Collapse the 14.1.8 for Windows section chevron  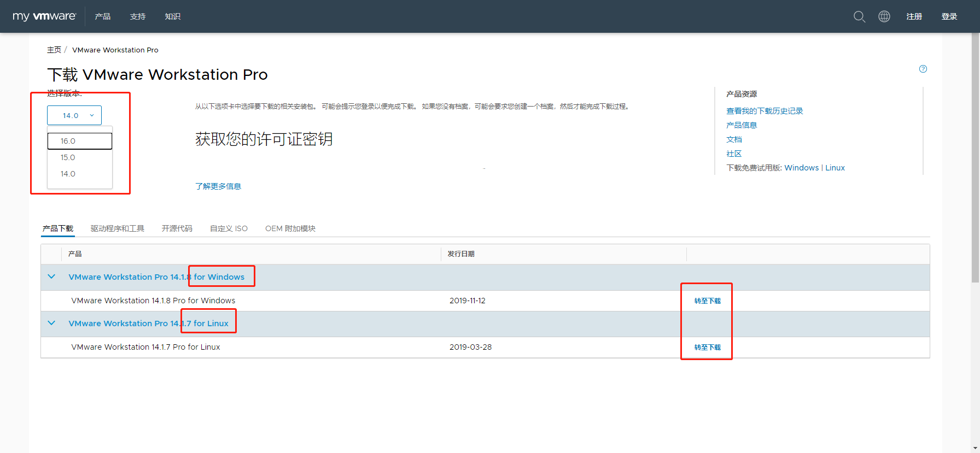51,276
